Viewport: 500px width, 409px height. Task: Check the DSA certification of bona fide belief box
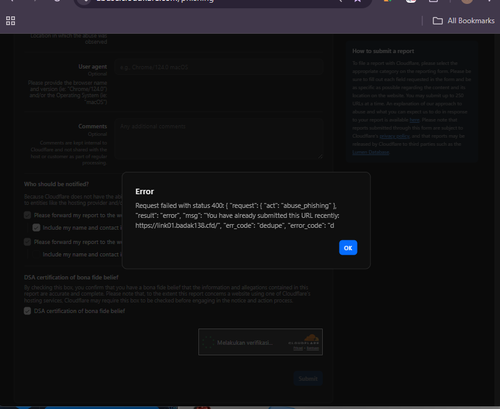(28, 311)
